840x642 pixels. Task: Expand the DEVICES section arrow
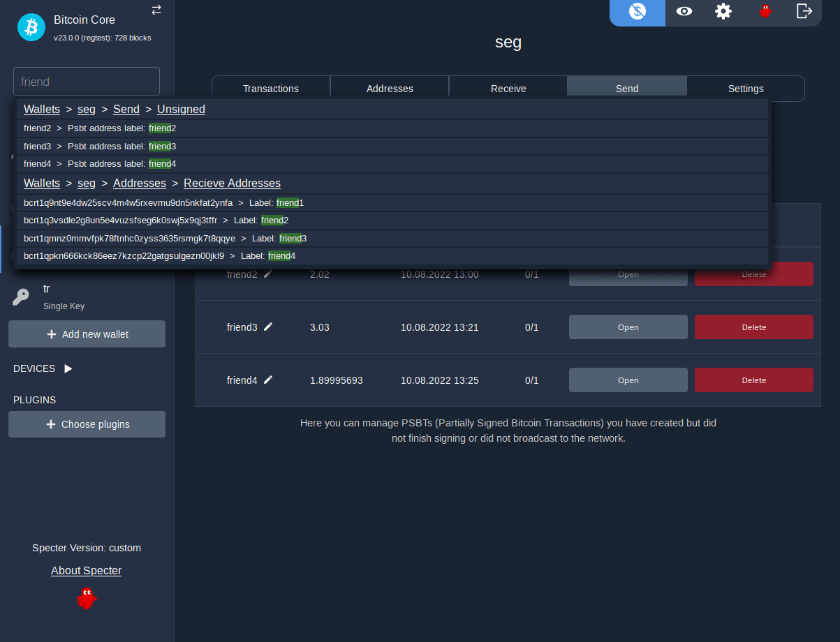[68, 368]
